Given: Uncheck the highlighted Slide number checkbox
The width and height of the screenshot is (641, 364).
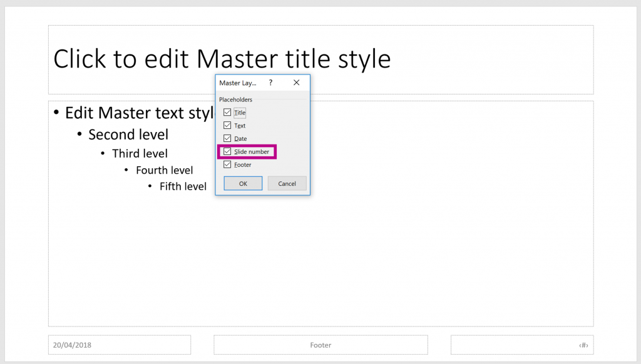Looking at the screenshot, I should click(x=227, y=151).
